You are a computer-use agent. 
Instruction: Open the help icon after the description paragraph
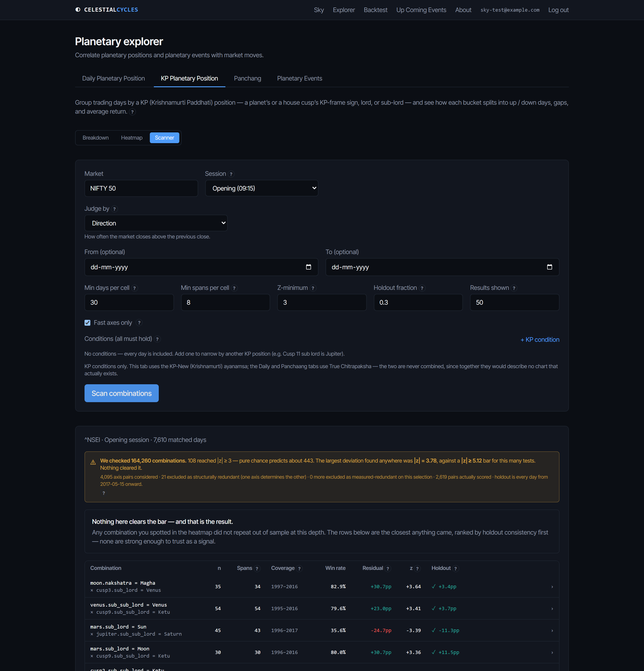click(132, 112)
